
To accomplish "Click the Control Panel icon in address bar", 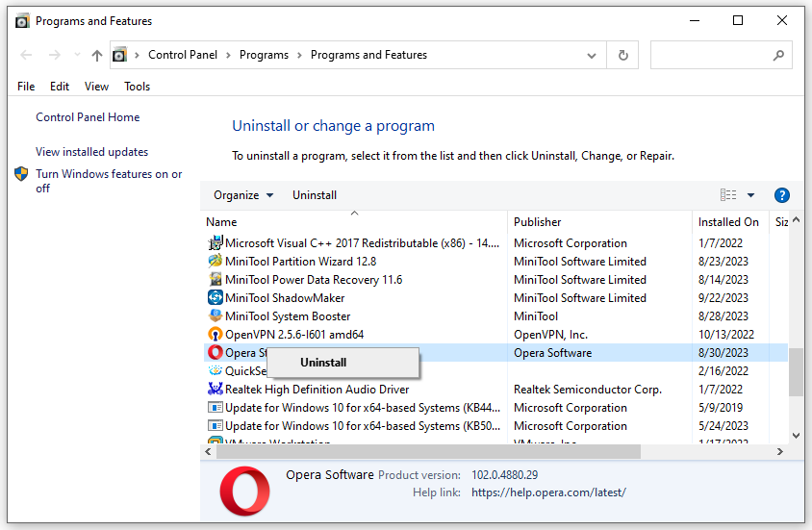I will pos(119,54).
